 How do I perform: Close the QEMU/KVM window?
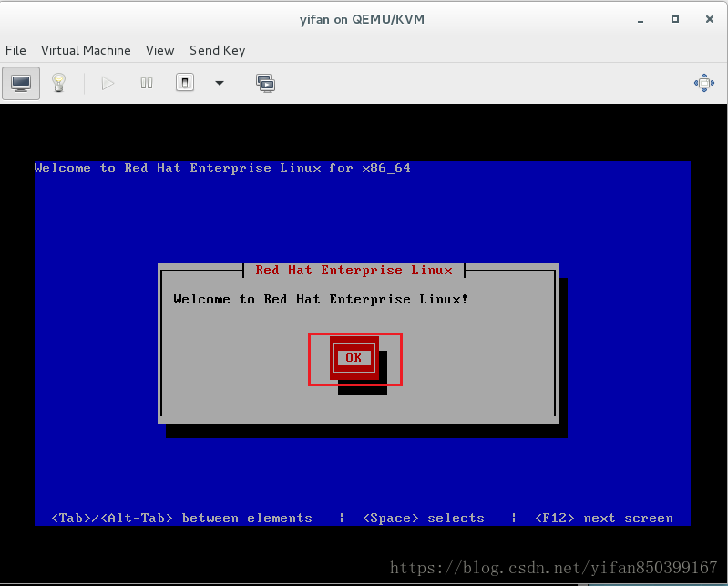coord(710,19)
